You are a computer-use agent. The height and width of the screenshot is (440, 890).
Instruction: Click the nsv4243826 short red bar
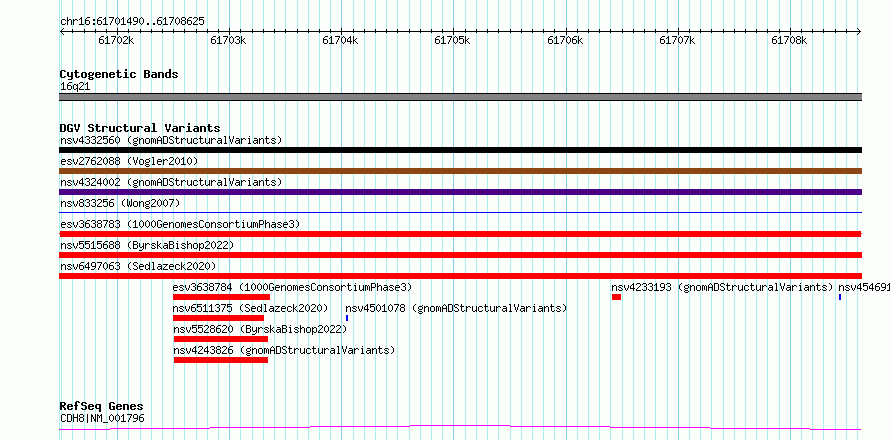[x=221, y=360]
